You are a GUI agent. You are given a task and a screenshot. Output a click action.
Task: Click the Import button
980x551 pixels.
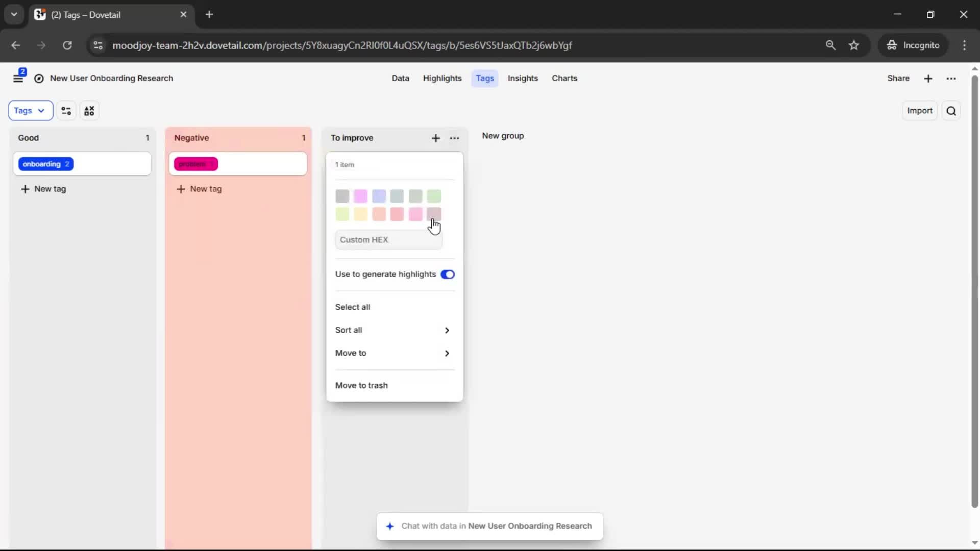[919, 111]
